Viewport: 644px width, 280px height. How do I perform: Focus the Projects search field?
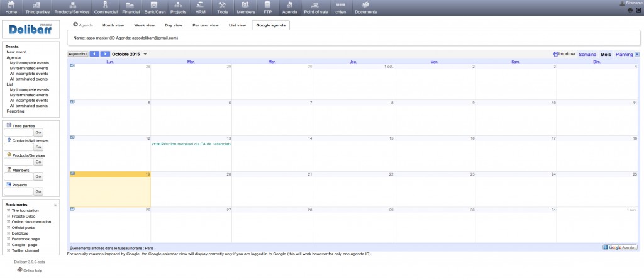[18, 192]
